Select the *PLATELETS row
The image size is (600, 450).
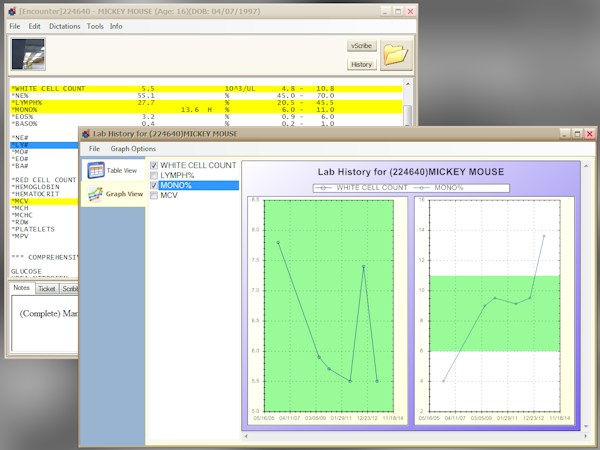(44, 229)
